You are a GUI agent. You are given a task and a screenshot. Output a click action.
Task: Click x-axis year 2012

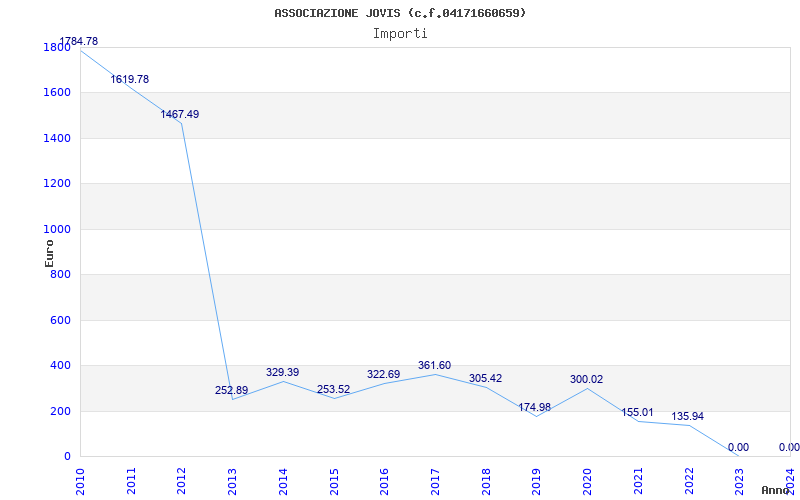point(182,481)
